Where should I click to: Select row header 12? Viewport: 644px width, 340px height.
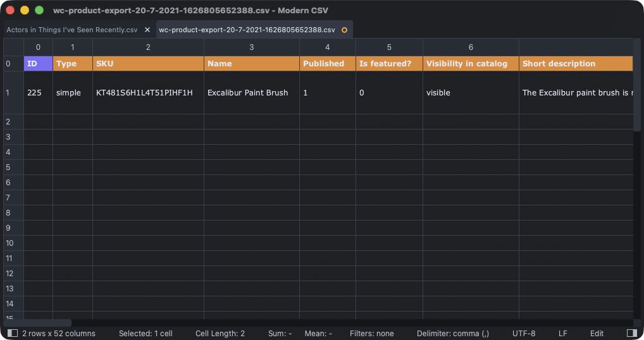click(x=13, y=274)
